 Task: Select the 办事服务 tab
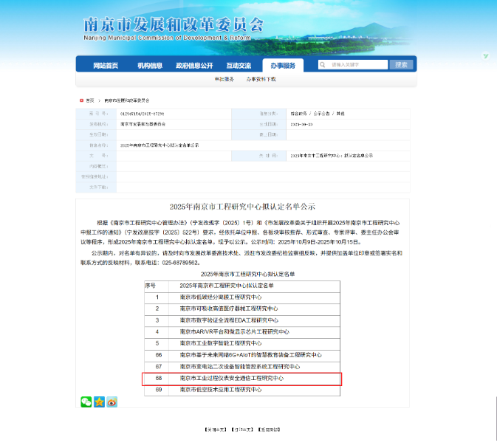[x=282, y=66]
